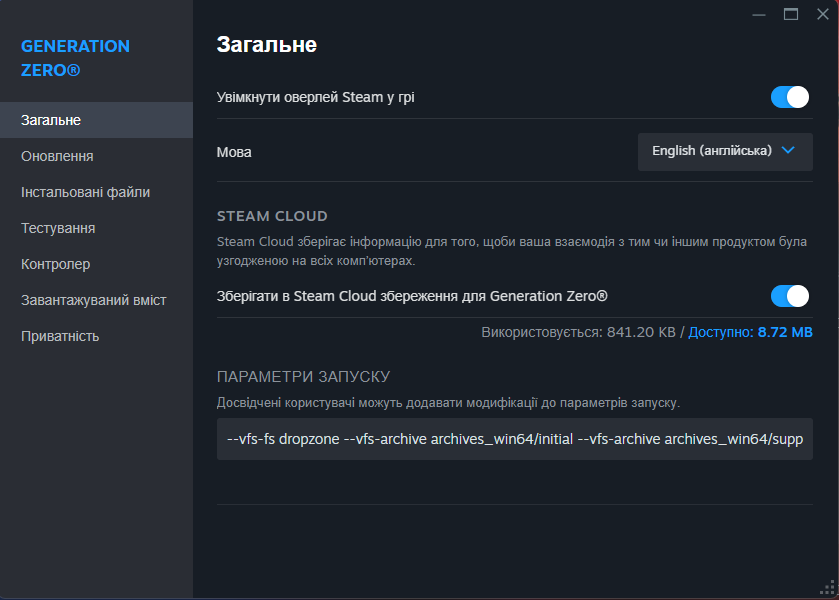Click the Доступно: 8.72 MB link
Viewport: 839px width, 600px height.
coord(750,332)
